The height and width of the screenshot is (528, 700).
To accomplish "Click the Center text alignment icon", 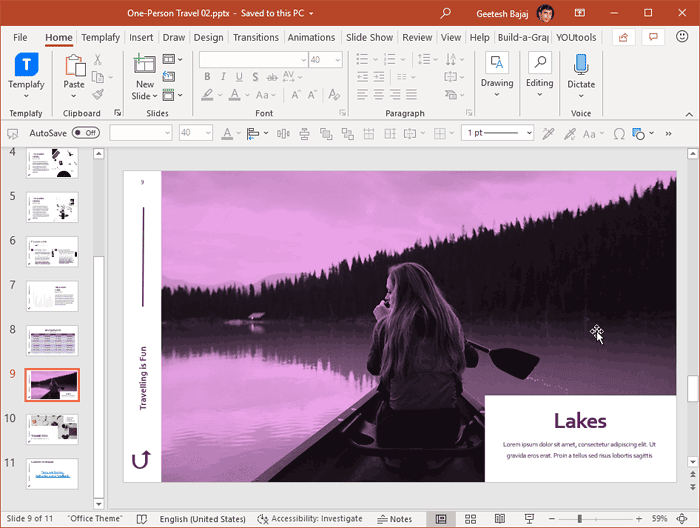I will click(379, 94).
